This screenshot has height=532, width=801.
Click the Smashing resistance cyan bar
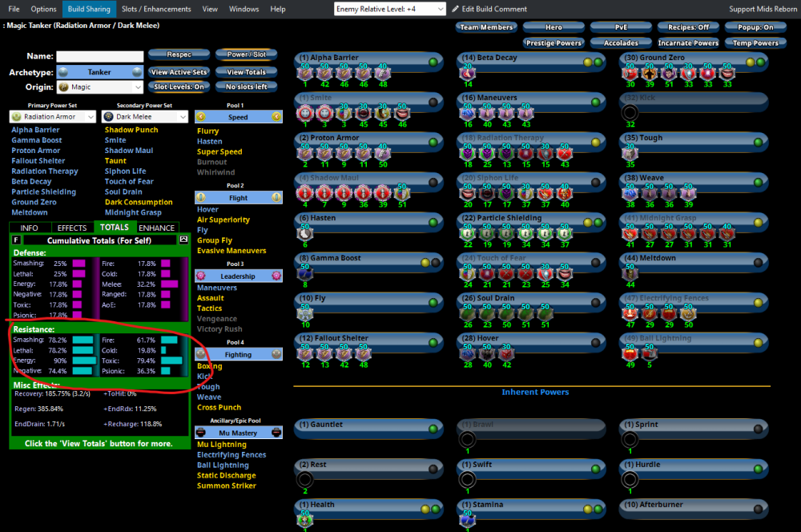[x=83, y=340]
